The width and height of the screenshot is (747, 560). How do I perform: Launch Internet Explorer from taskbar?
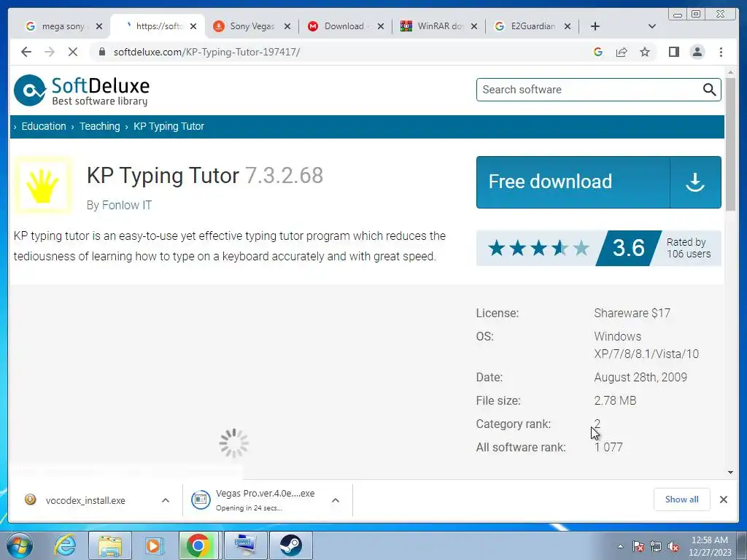pos(65,545)
